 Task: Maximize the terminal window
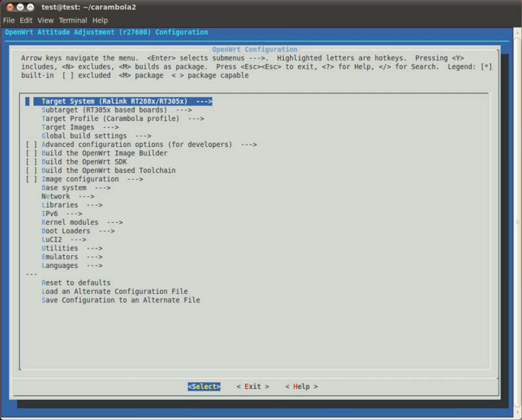click(30, 7)
